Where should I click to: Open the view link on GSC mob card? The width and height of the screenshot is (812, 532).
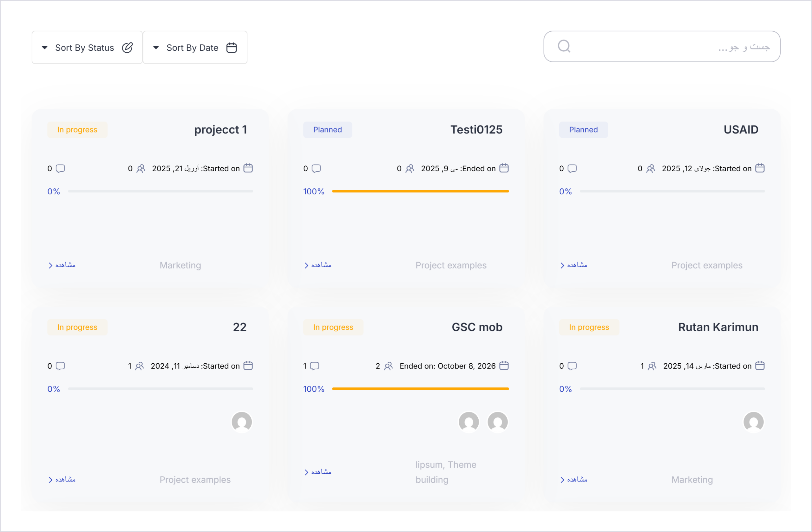[318, 472]
